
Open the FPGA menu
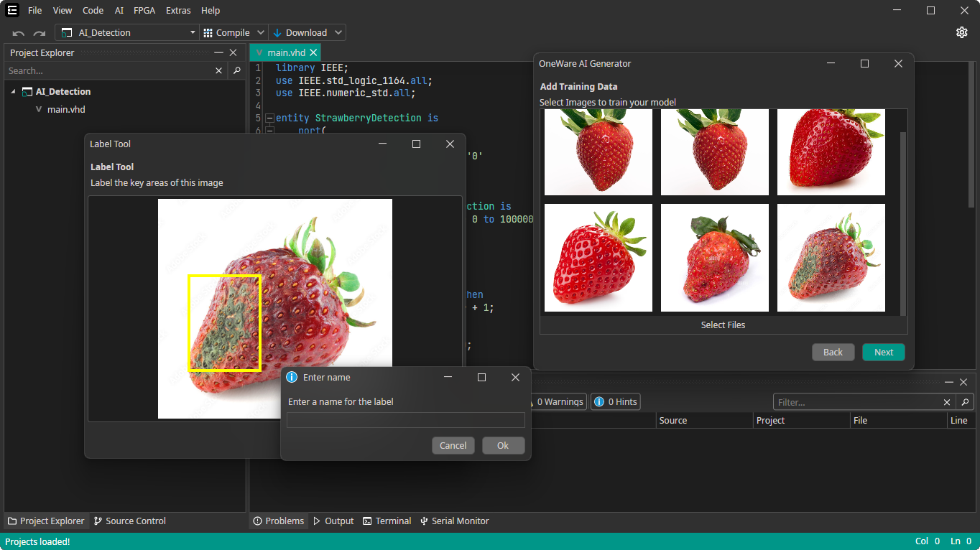pos(144,10)
